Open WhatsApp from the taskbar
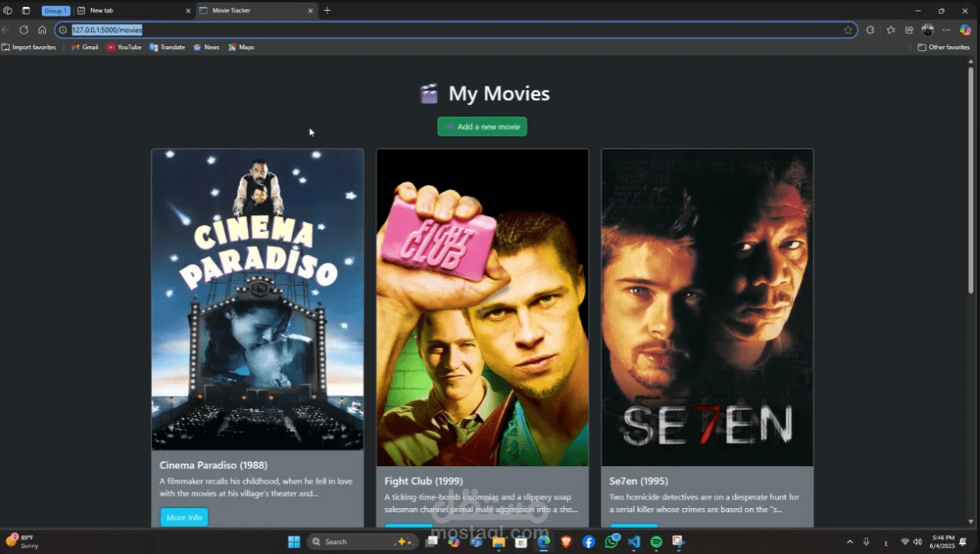980x554 pixels. coord(611,542)
